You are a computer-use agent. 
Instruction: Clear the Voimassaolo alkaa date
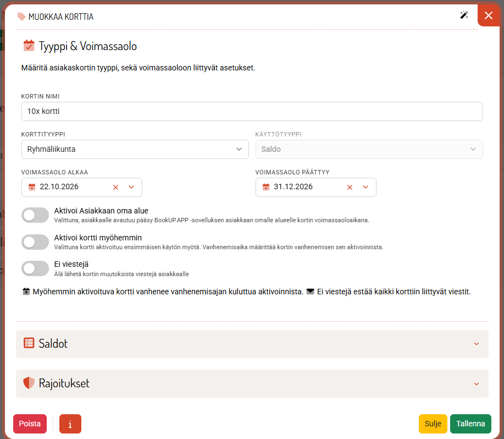[116, 187]
